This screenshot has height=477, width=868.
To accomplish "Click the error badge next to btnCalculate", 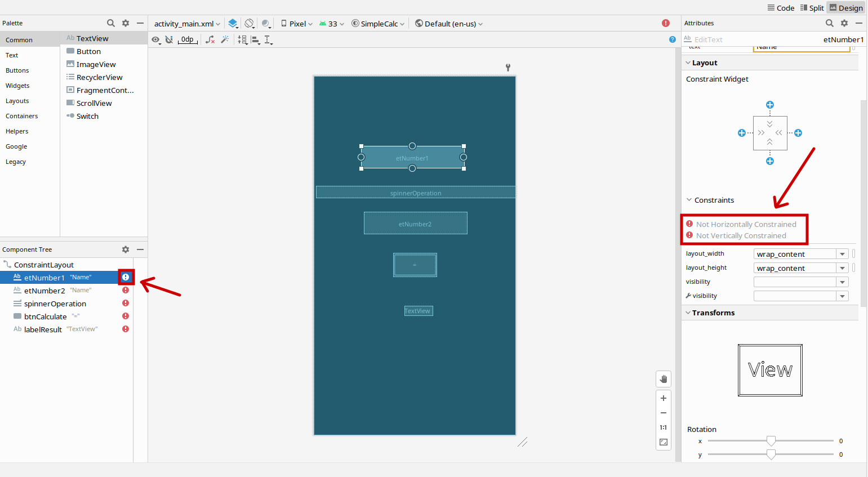I will 125,316.
